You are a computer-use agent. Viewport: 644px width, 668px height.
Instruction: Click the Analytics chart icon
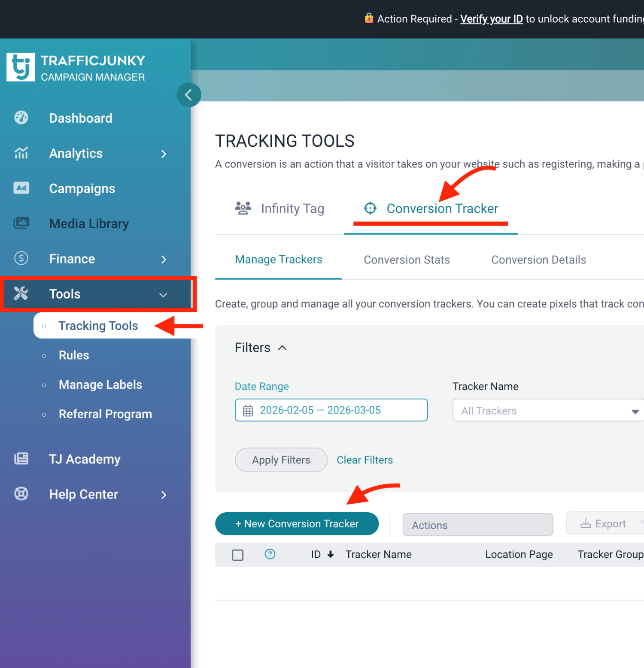[x=21, y=153]
